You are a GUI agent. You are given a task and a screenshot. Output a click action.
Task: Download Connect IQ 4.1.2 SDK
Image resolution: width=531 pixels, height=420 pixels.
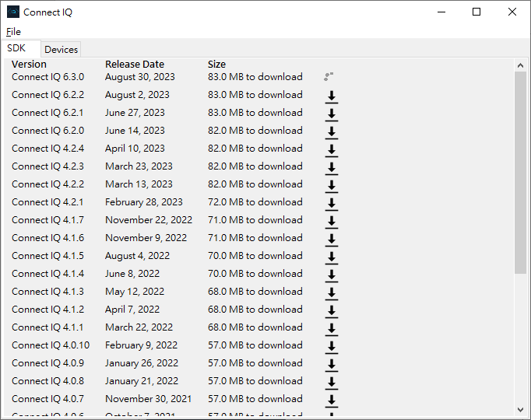332,312
